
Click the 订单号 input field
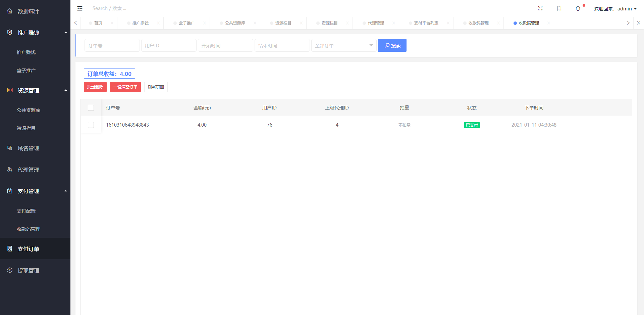(112, 45)
